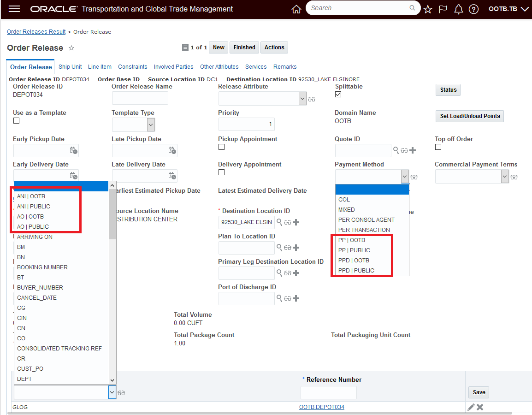Open favorites star in top bar
Screen dimensions: 532x415
point(428,9)
